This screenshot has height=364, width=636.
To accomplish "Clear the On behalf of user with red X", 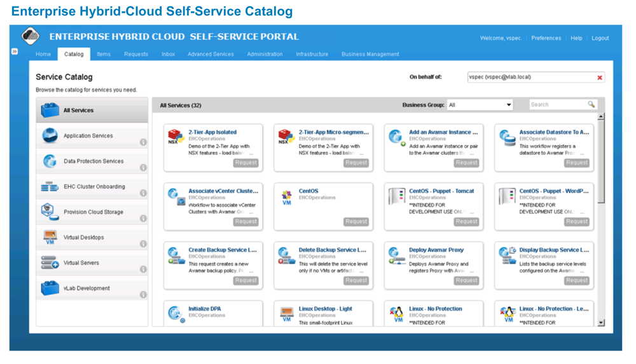I will (x=600, y=78).
